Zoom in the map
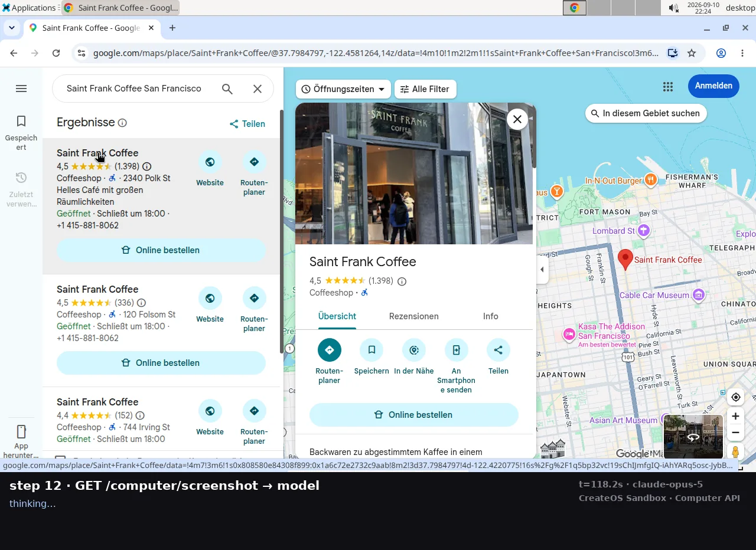Screen dimensions: 756x550 (735, 416)
